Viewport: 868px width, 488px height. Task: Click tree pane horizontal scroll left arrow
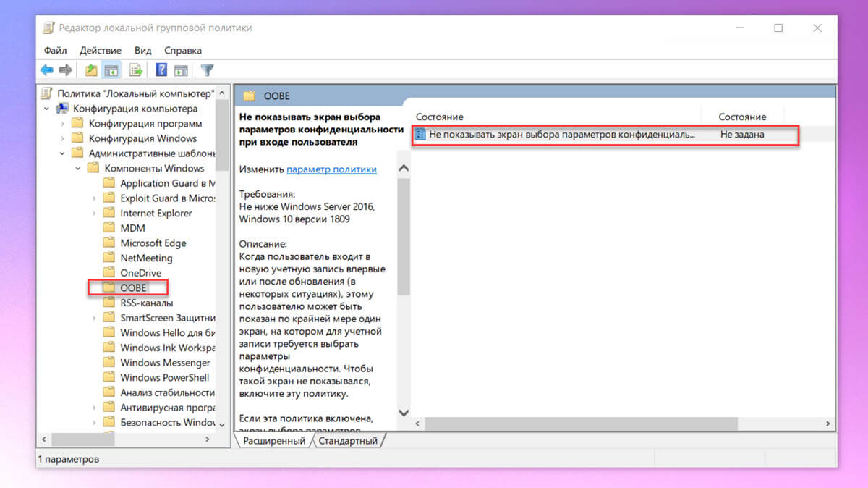(x=43, y=439)
